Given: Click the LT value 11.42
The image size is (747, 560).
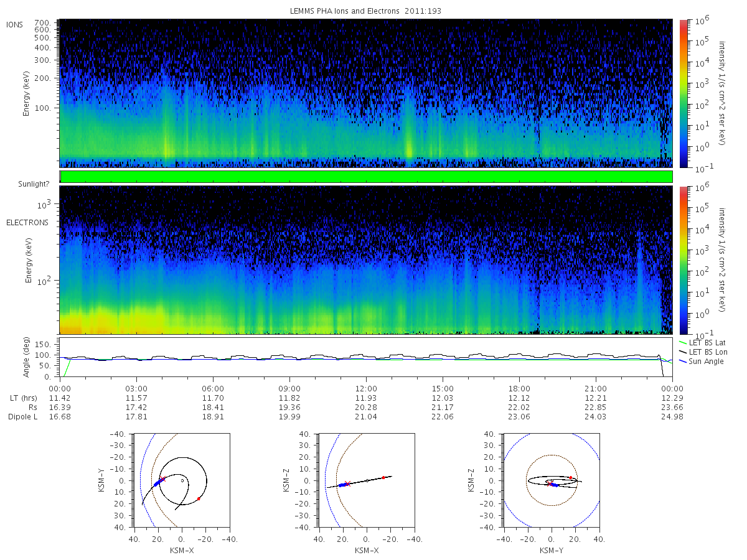Looking at the screenshot, I should point(59,398).
